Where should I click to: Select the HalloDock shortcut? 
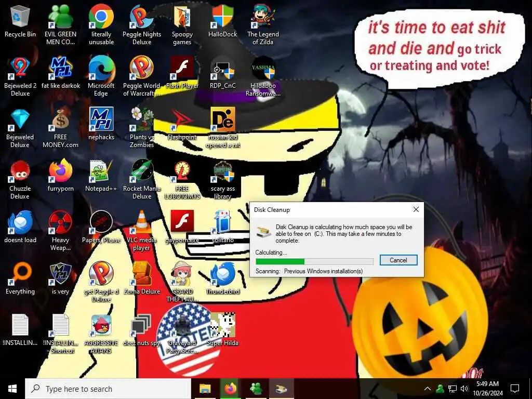pyautogui.click(x=222, y=17)
